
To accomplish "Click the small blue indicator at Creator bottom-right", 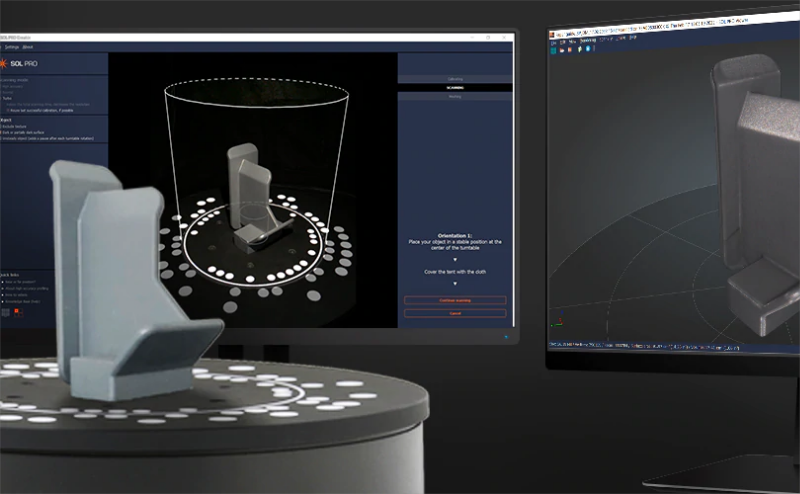I will point(506,336).
